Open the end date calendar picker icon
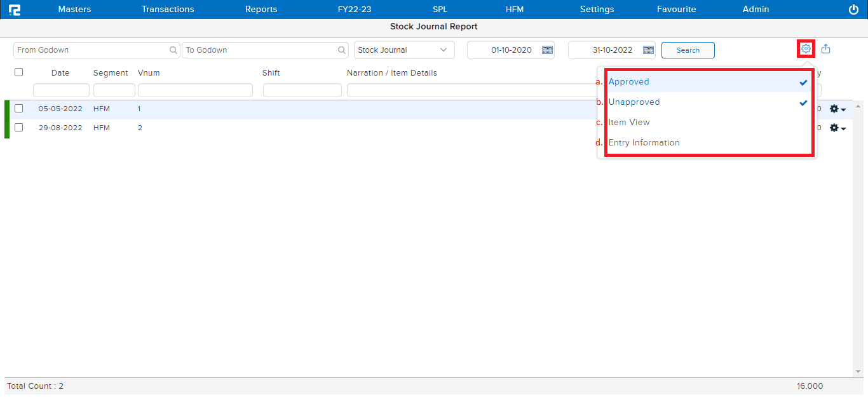868x397 pixels. tap(648, 50)
